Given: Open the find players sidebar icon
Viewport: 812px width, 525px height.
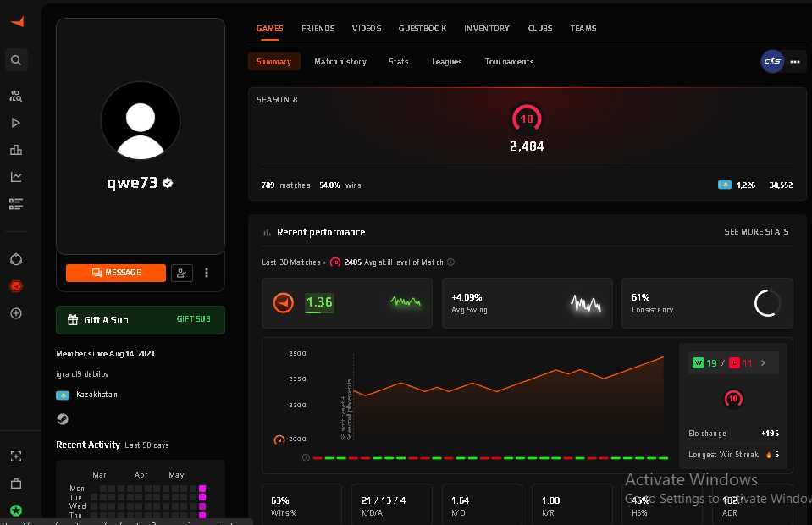Looking at the screenshot, I should point(16,96).
